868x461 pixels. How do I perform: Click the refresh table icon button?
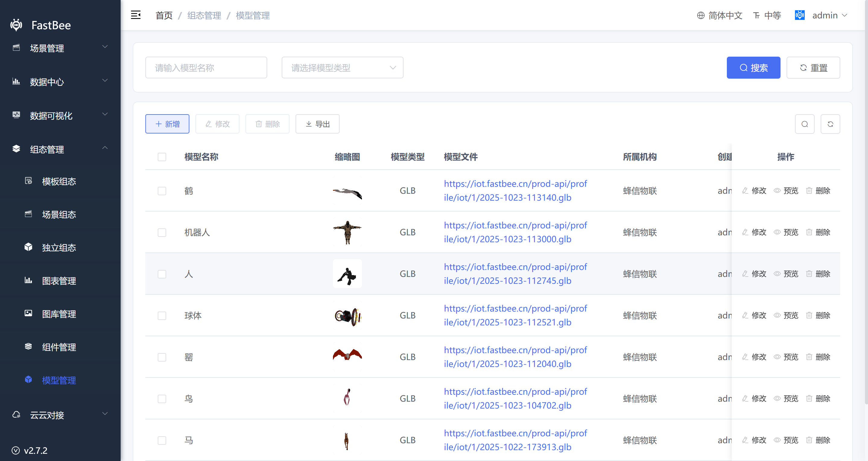point(830,124)
